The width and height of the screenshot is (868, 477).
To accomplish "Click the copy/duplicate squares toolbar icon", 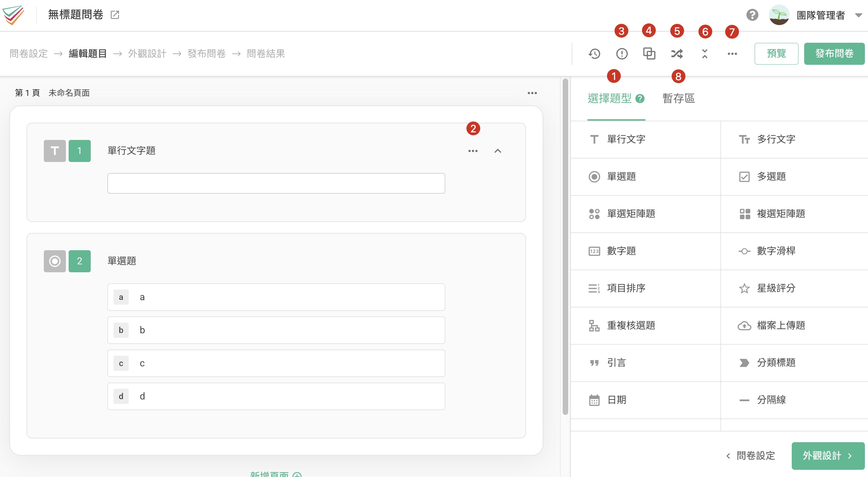I will [649, 54].
